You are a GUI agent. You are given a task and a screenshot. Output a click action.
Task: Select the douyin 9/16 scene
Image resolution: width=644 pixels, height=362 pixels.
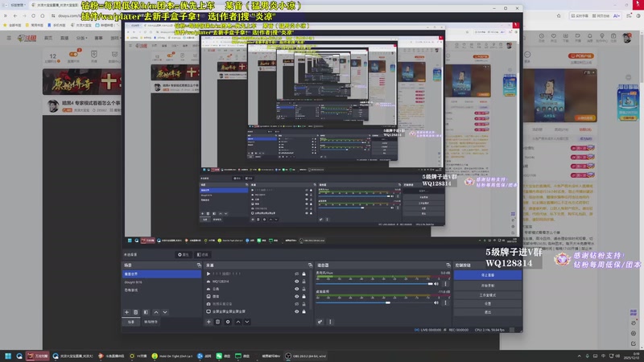tap(162, 282)
